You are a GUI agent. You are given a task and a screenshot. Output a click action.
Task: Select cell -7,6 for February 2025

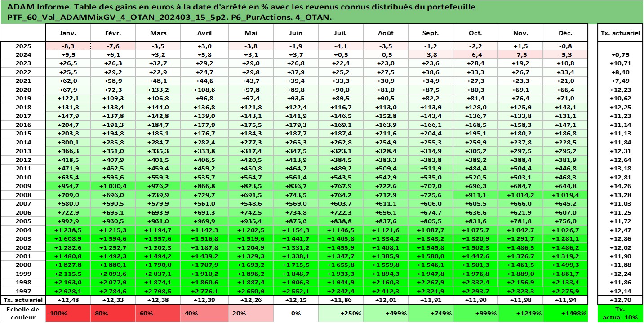coord(113,46)
